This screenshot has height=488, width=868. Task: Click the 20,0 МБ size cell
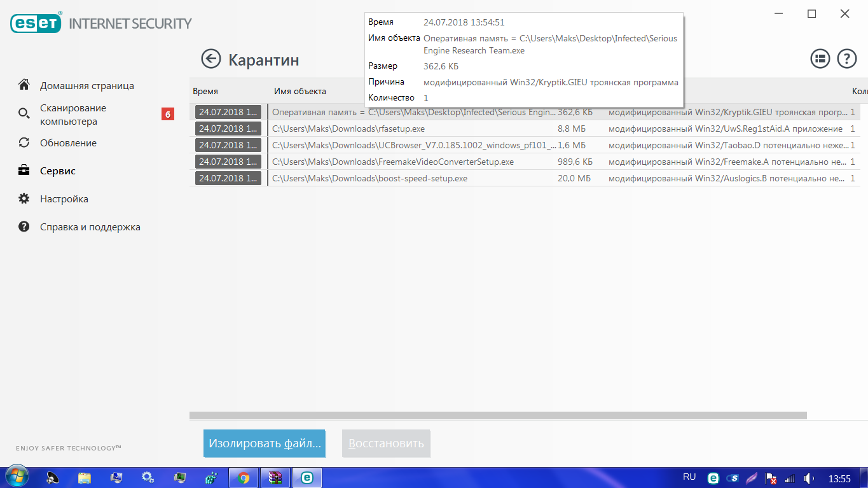point(574,178)
